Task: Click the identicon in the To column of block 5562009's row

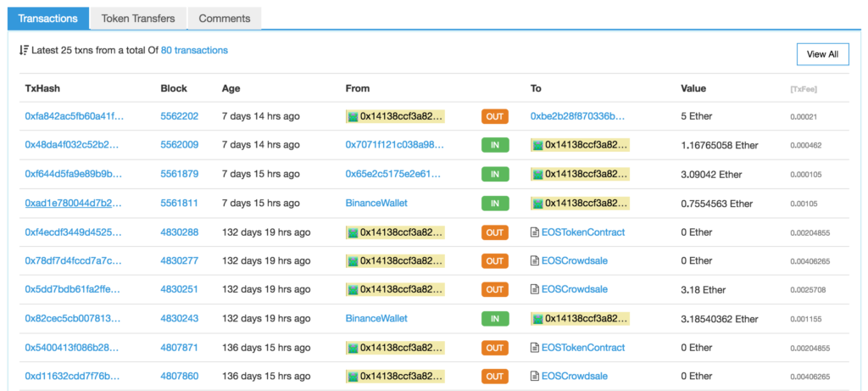Action: 537,145
